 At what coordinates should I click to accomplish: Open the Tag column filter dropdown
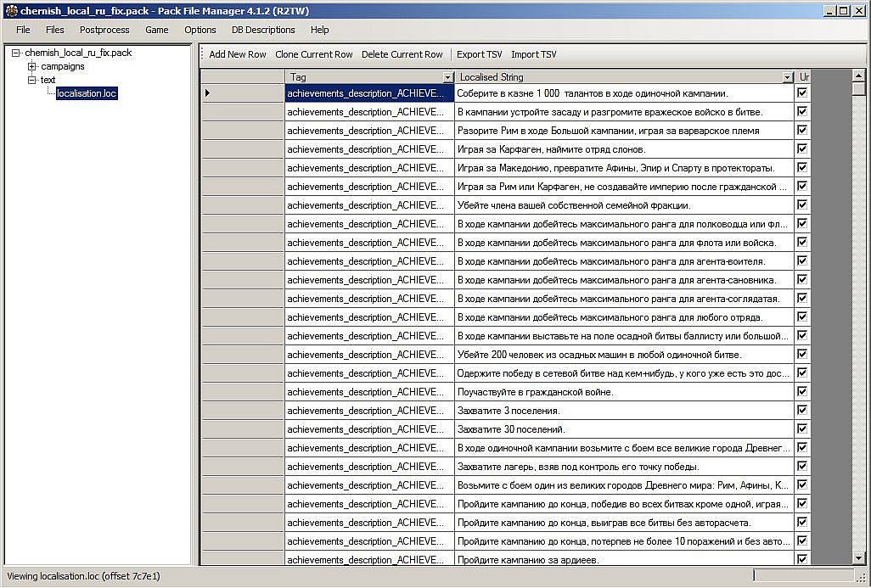pyautogui.click(x=447, y=77)
